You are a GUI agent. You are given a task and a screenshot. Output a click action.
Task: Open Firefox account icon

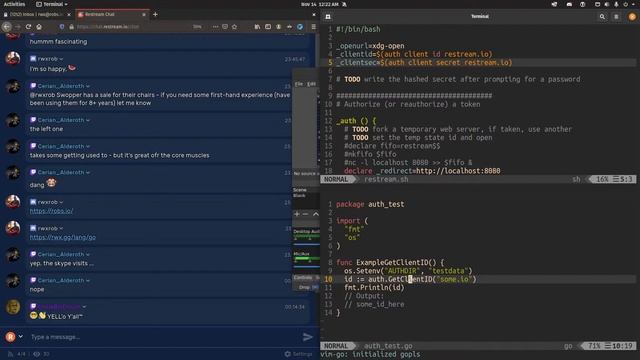pos(278,27)
